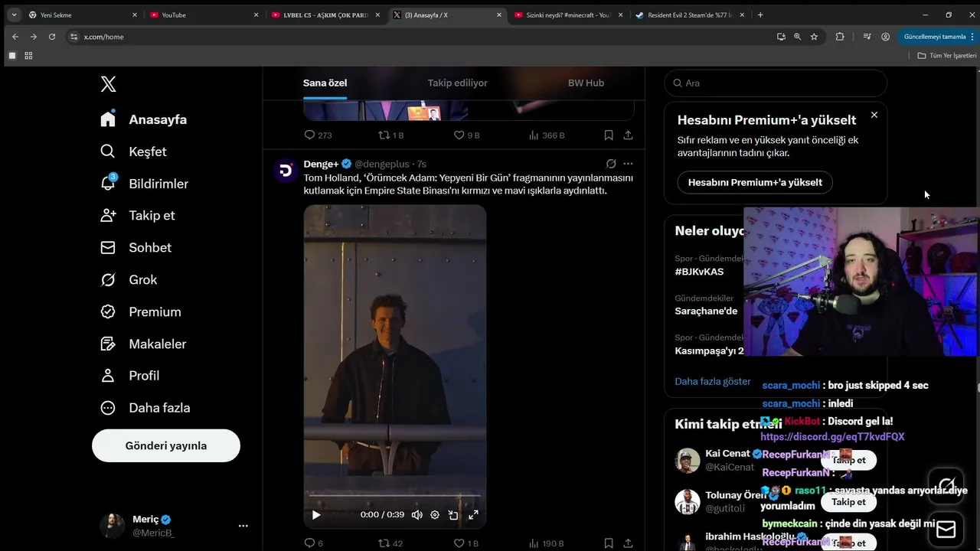The width and height of the screenshot is (980, 551).
Task: Open the Grok floating button
Action: pos(946,486)
